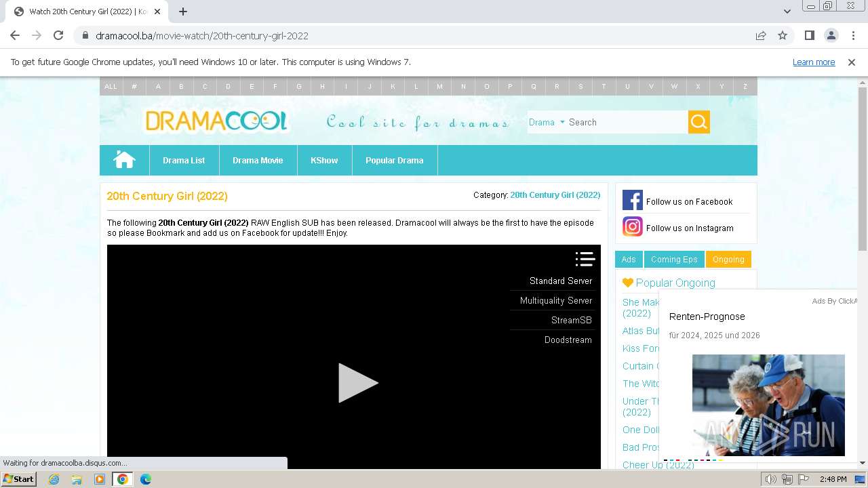The width and height of the screenshot is (868, 488).
Task: Filter dramas by letter Z
Action: point(745,86)
